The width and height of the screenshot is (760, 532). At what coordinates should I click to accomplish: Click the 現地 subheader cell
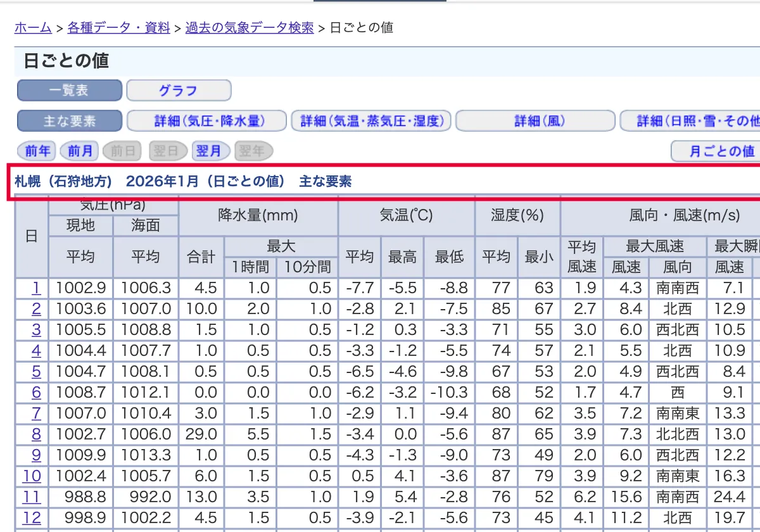(x=80, y=225)
